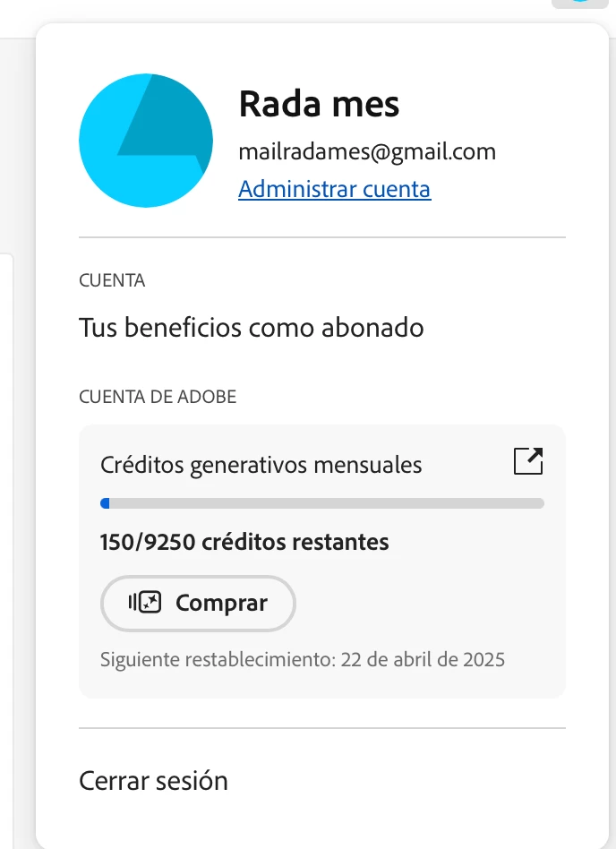Click the account avatar button at top-right corner
Image resolution: width=616 pixels, height=849 pixels.
[579, 4]
